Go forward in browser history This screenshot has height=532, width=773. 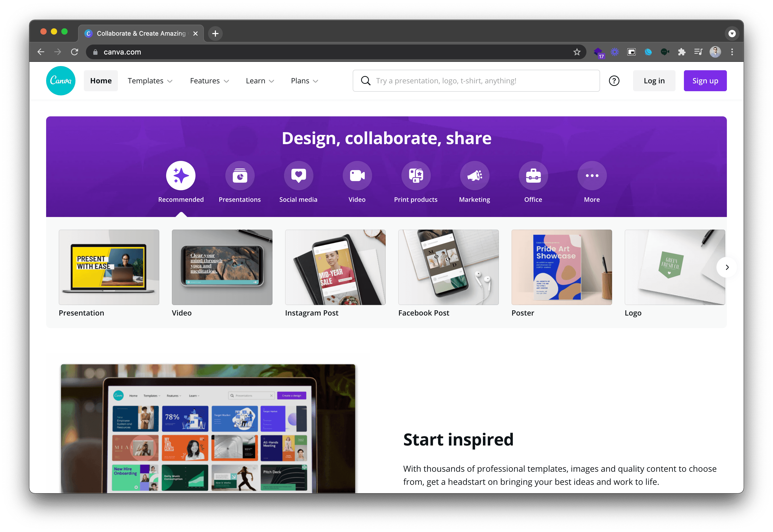coord(58,52)
